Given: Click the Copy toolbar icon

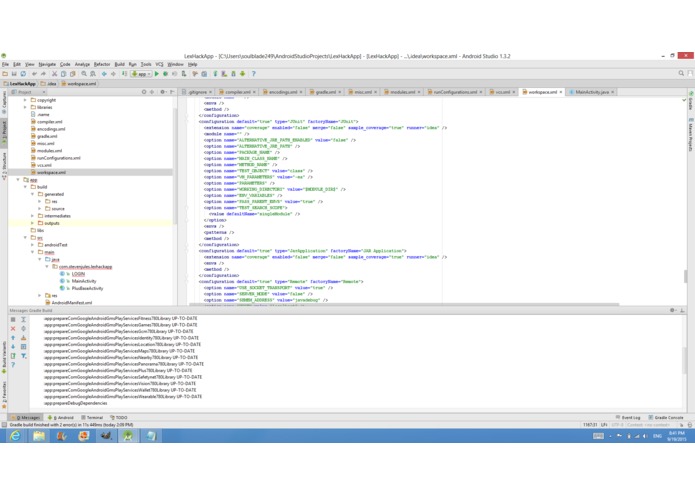Looking at the screenshot, I should 63,74.
